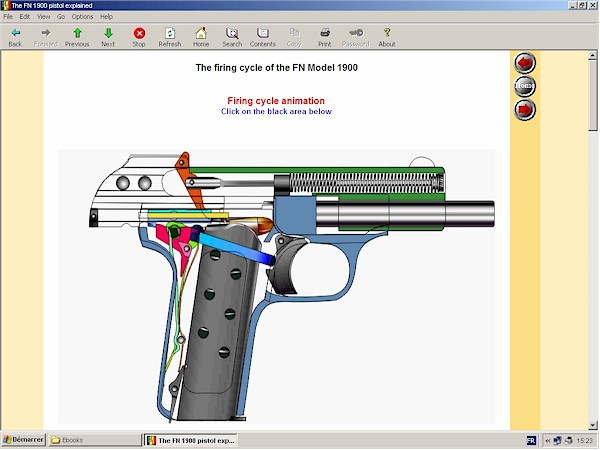Click the page title about firing cycle
This screenshot has width=600, height=450.
[x=276, y=68]
